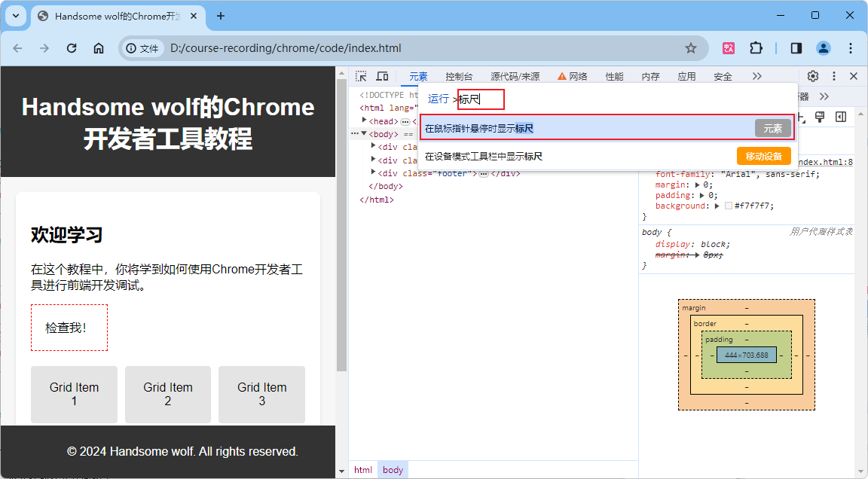Image resolution: width=868 pixels, height=479 pixels.
Task: Navigate back in browser history
Action: point(18,48)
